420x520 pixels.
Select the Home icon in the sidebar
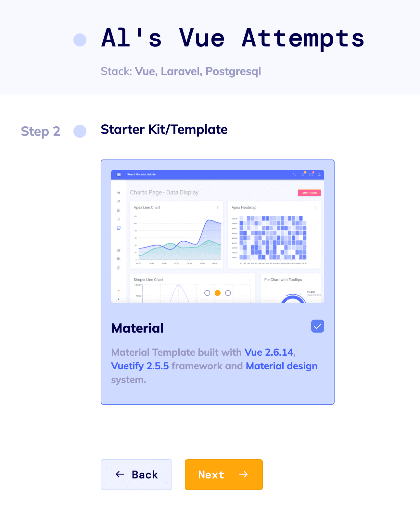coord(119,193)
